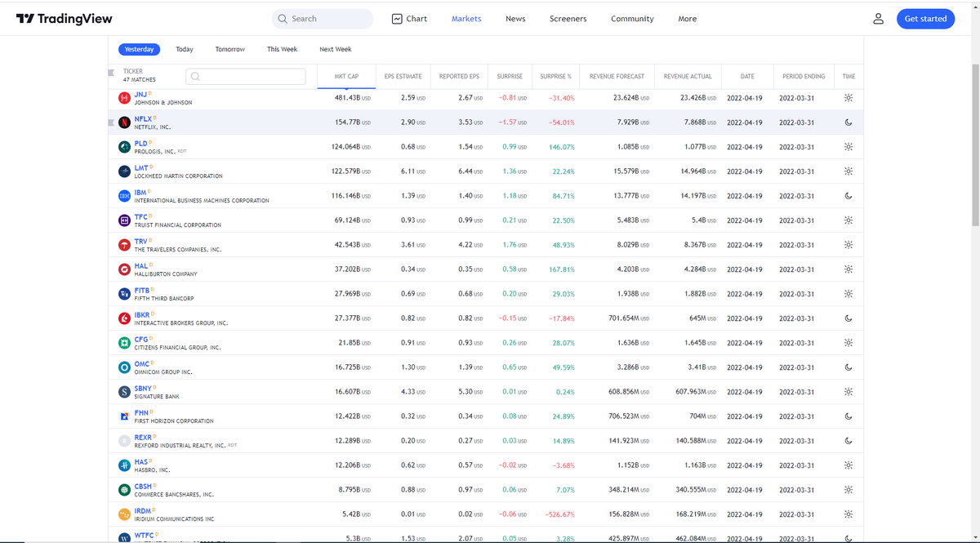Click the Netflix company logo

tap(124, 122)
